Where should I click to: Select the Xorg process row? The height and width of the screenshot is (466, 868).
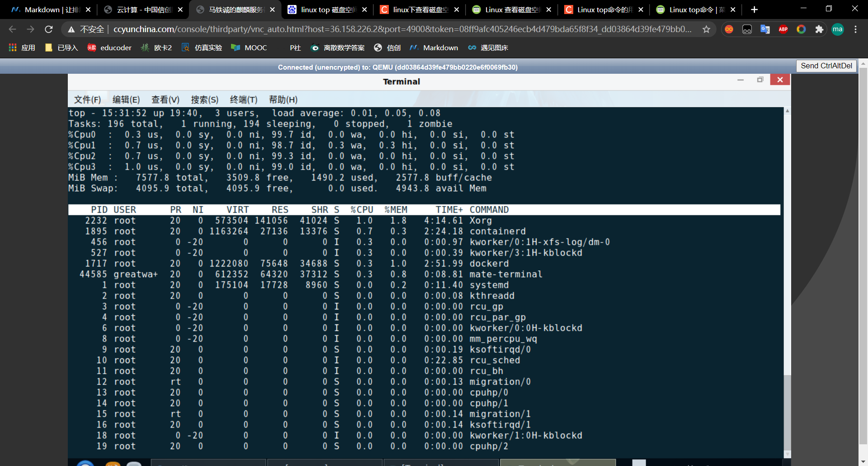pyautogui.click(x=424, y=220)
